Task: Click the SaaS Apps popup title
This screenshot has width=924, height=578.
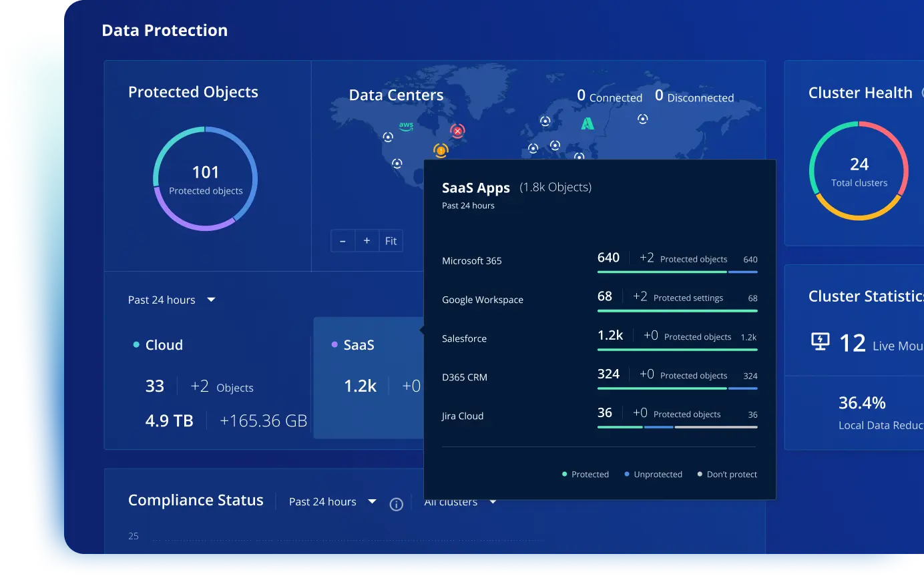Action: [476, 188]
